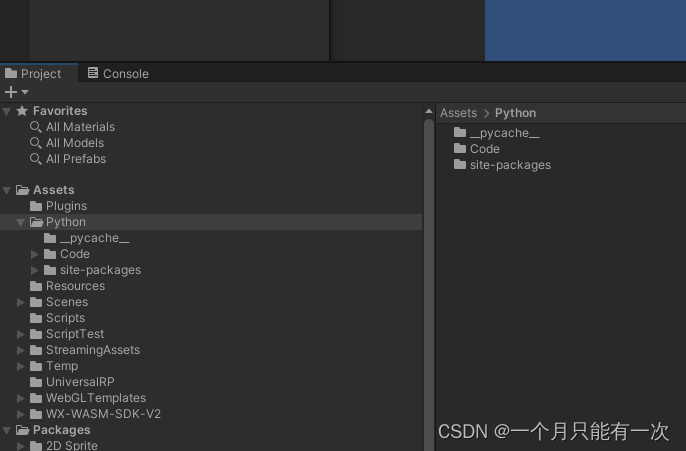The height and width of the screenshot is (451, 686).
Task: Click the All Materials search icon
Action: click(35, 127)
